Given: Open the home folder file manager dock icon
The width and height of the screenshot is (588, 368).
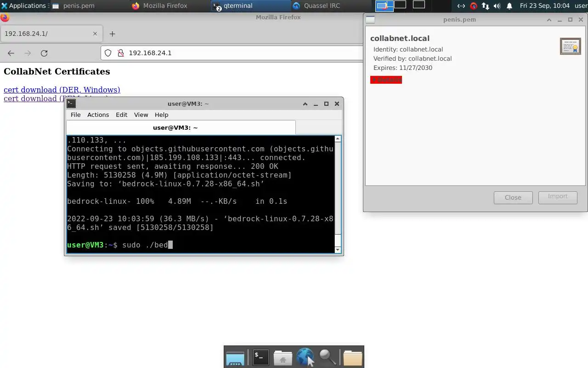Looking at the screenshot, I should point(283,357).
